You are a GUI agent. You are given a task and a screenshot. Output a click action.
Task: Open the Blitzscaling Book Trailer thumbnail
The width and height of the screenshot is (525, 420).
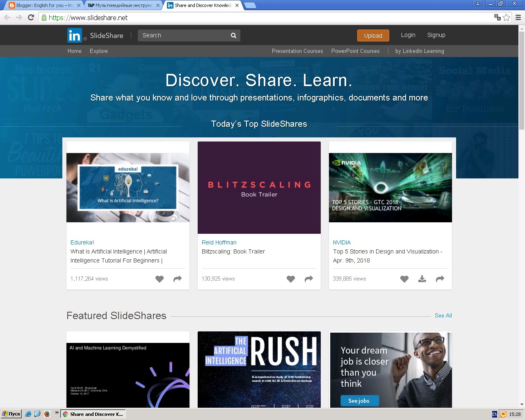click(259, 187)
